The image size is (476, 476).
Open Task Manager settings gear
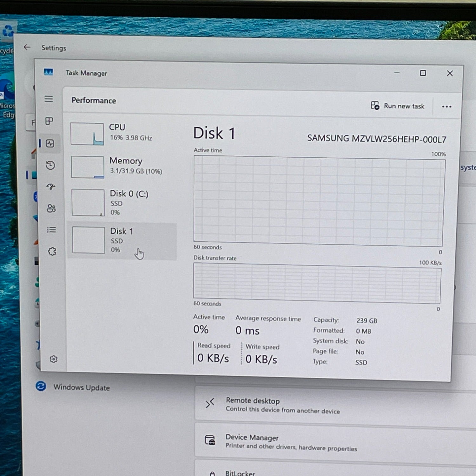(53, 359)
